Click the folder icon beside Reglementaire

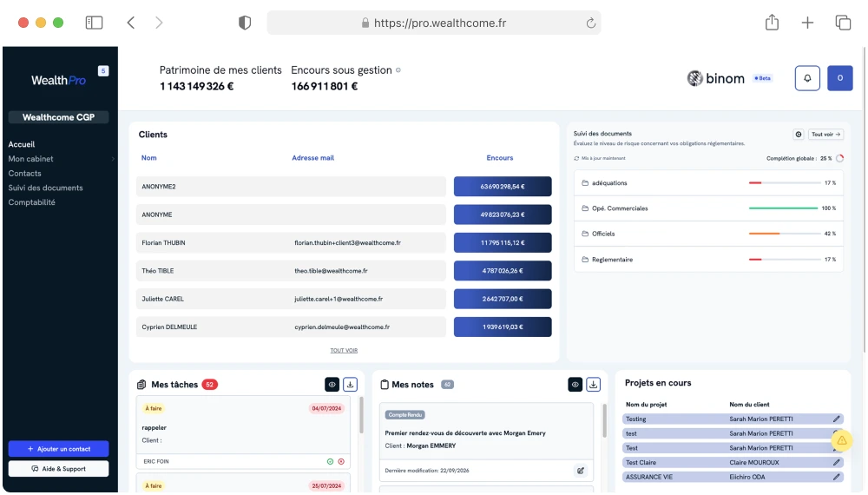[x=584, y=259]
